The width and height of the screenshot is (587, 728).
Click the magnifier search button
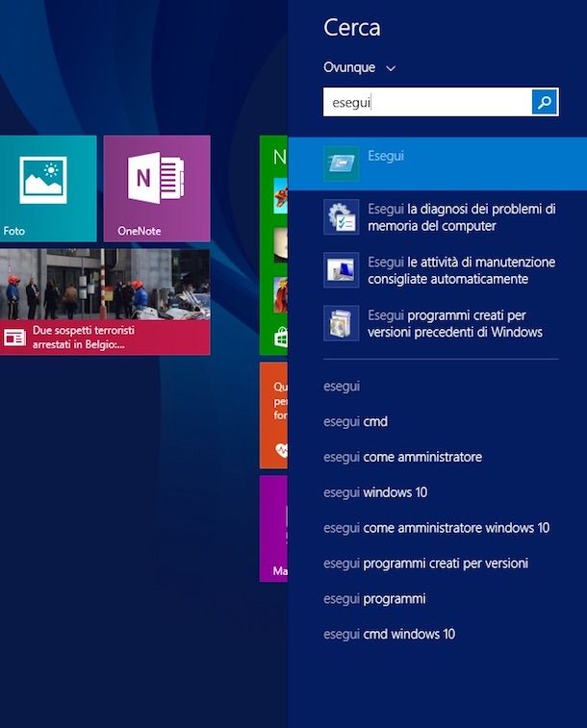pyautogui.click(x=545, y=102)
